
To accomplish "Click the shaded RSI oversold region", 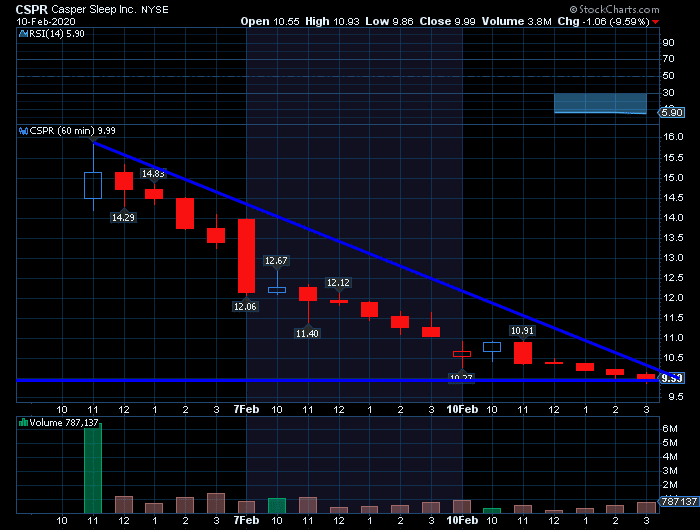I will click(600, 104).
